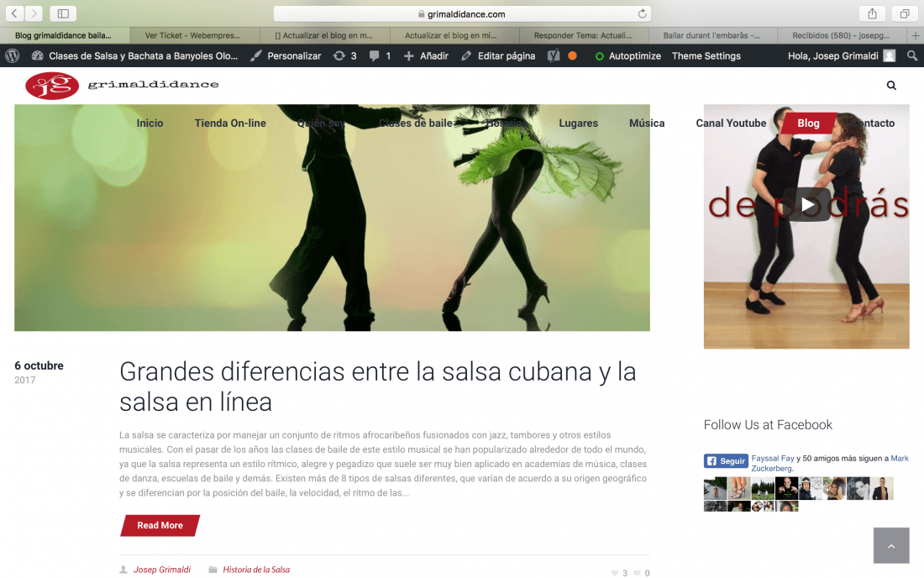Open the Tienda On-line menu item
Screen dimensions: 924x578
pyautogui.click(x=230, y=123)
